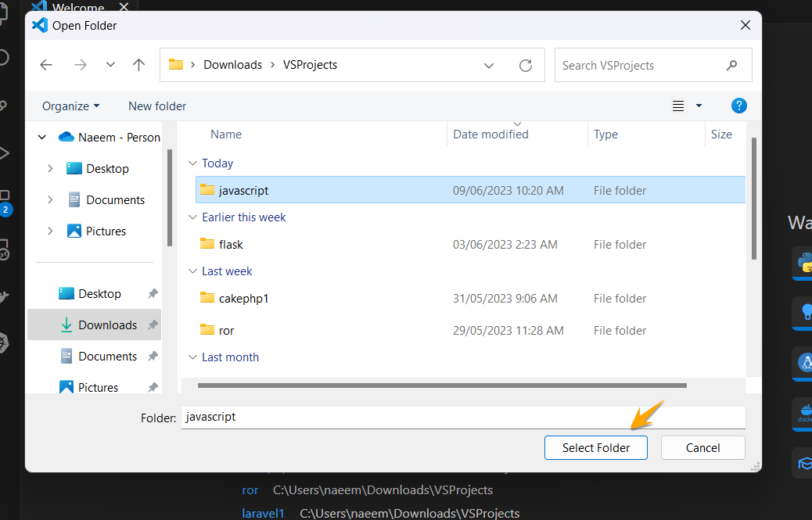Open the Docker walkthrough icon in VS Code
Screen dimensions: 812x520
[x=803, y=413]
